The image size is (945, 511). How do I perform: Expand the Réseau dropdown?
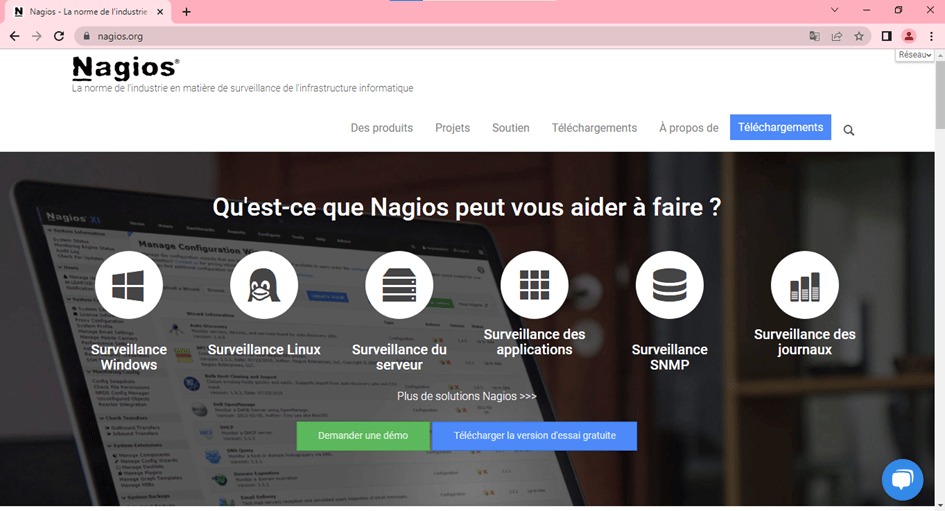(914, 55)
